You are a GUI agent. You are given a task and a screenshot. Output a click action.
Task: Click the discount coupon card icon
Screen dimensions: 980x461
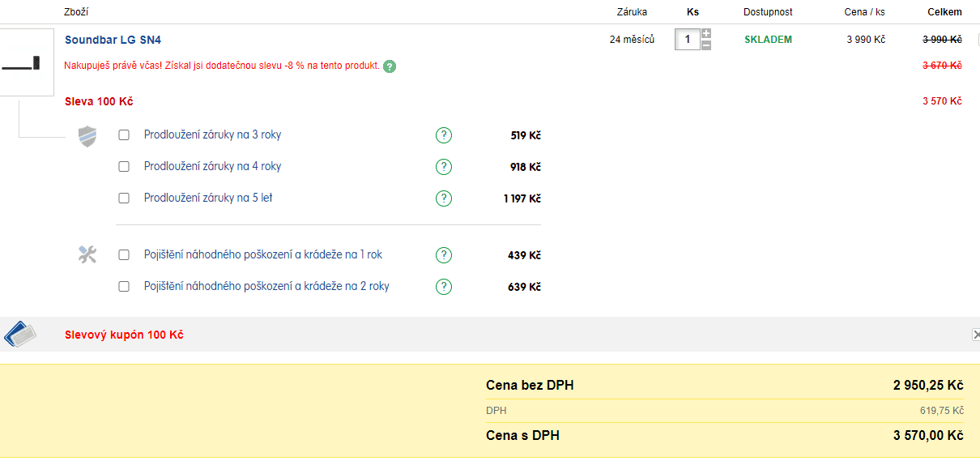[20, 334]
